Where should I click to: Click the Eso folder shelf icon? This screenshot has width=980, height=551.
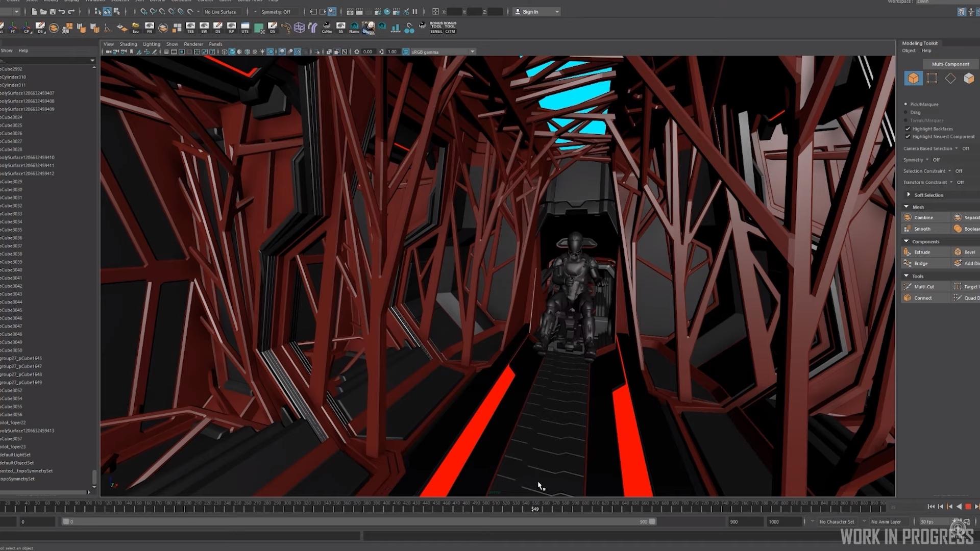pyautogui.click(x=136, y=27)
